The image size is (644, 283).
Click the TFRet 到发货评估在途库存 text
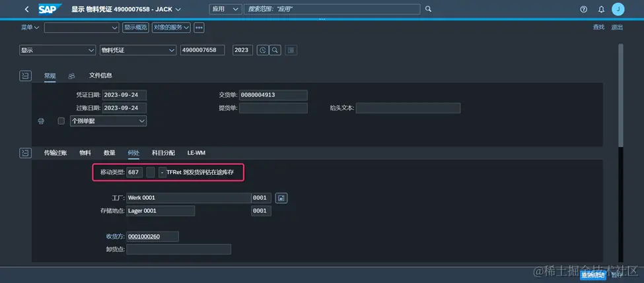pos(200,173)
